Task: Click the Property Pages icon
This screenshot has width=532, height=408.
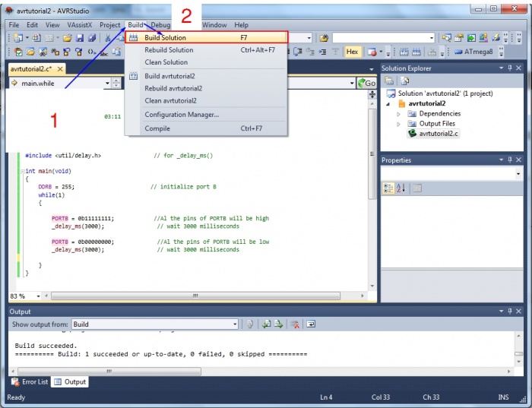Action: (417, 188)
